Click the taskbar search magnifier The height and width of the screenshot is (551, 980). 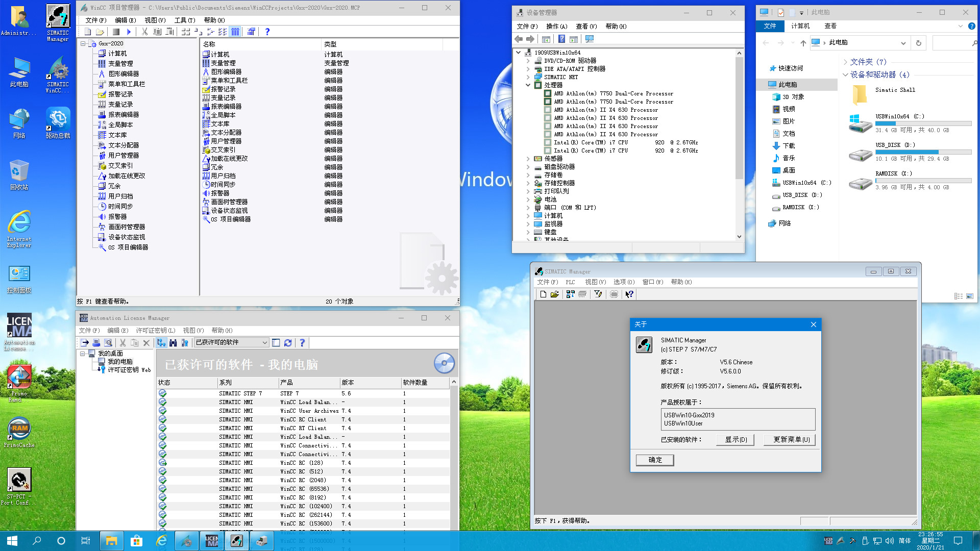coord(37,541)
